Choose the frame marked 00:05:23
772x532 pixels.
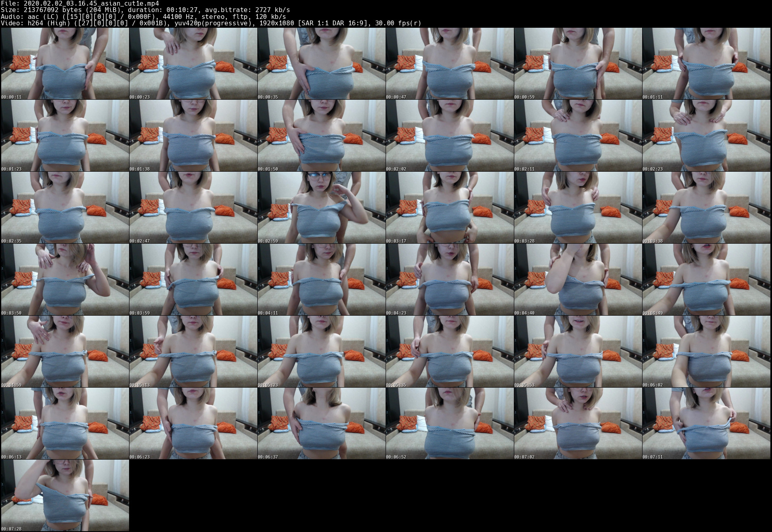321,351
